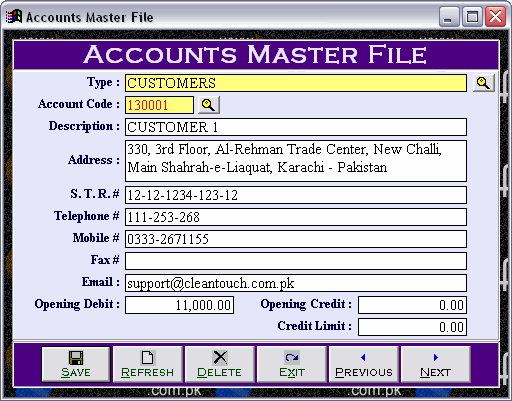Click inside the Address text box
Viewport: 512px width, 401px height.
(x=296, y=161)
